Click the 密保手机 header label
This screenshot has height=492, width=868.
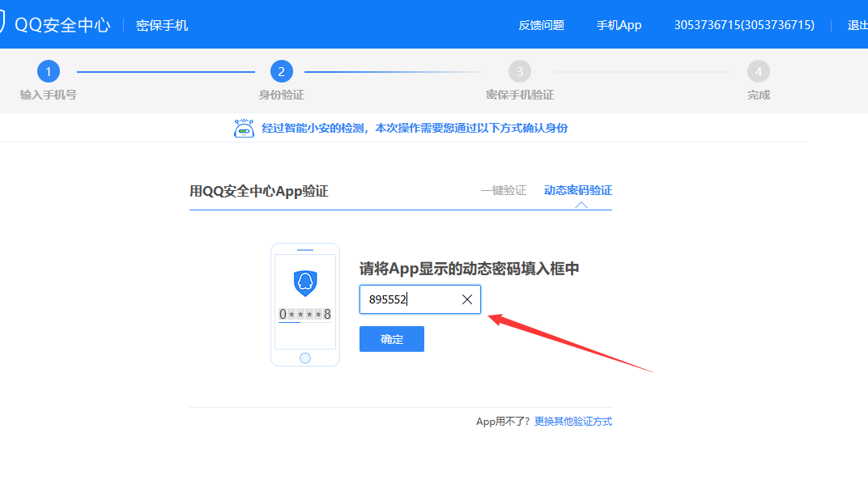[162, 25]
